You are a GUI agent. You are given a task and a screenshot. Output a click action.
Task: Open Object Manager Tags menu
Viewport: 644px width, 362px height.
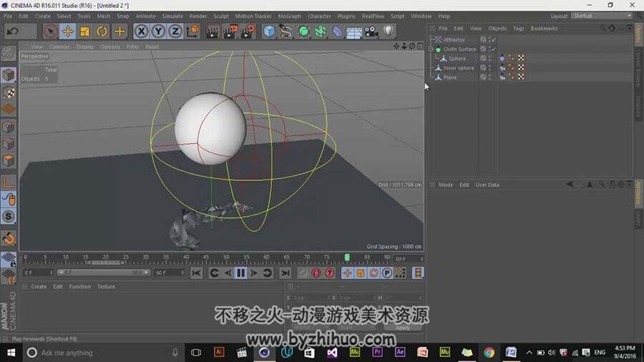[x=518, y=29]
